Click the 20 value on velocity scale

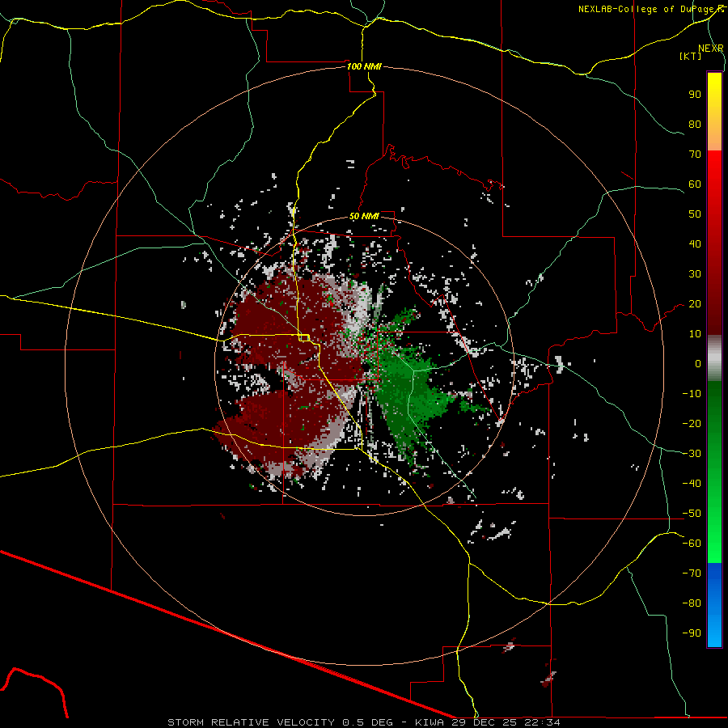(695, 303)
